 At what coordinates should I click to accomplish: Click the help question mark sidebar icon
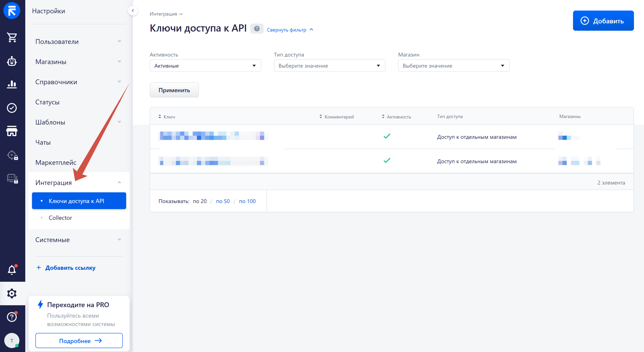(12, 317)
